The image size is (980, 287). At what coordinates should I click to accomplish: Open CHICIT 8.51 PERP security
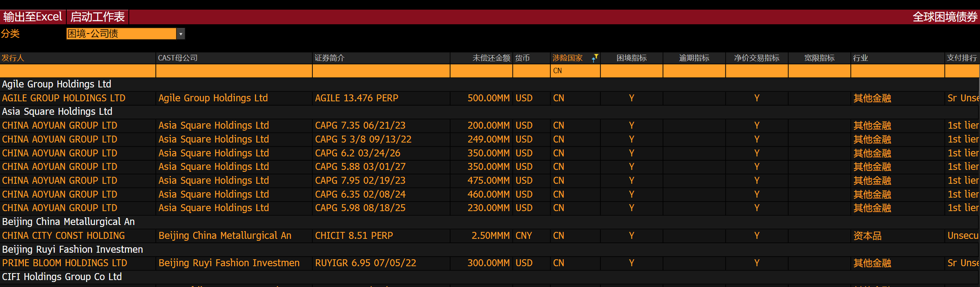(x=354, y=236)
